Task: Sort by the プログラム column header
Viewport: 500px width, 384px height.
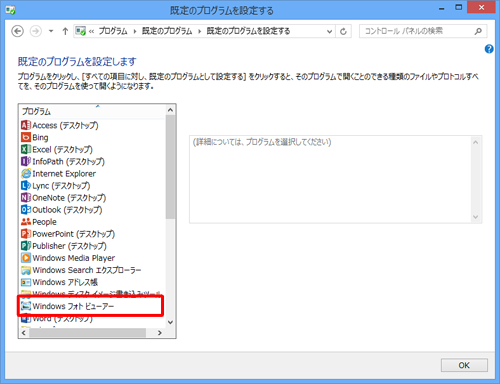Action: (x=92, y=111)
